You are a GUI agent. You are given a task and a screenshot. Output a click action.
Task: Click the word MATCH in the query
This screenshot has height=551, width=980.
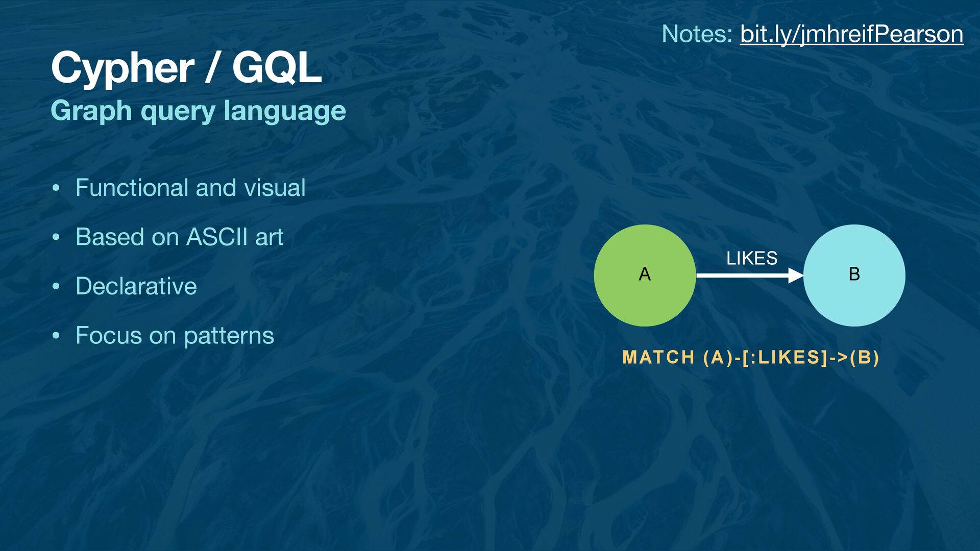point(658,357)
